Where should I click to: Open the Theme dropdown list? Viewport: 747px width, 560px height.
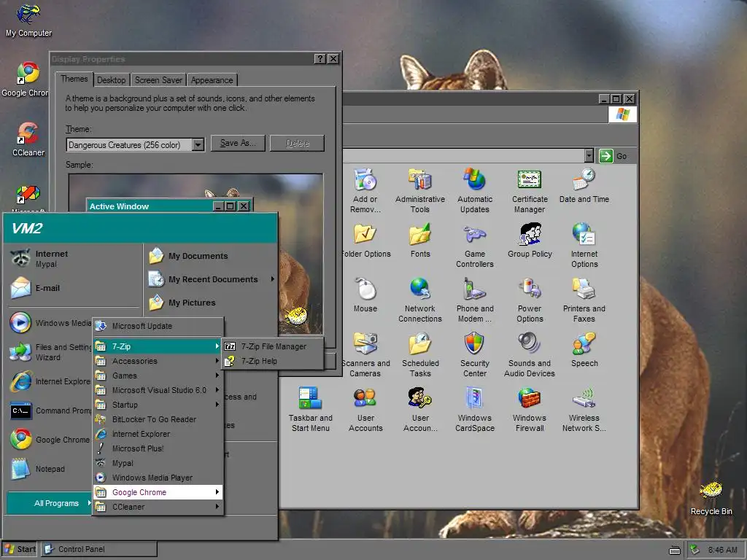[x=198, y=145]
